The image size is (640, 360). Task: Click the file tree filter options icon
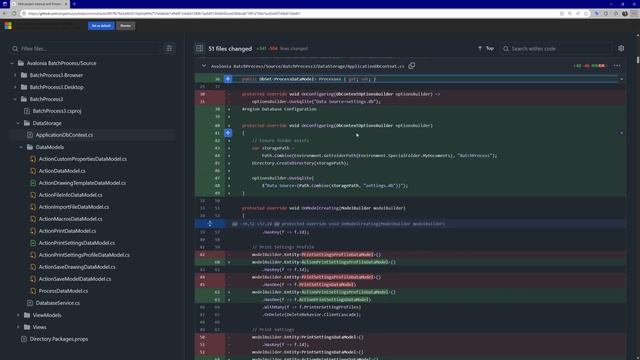pos(169,49)
